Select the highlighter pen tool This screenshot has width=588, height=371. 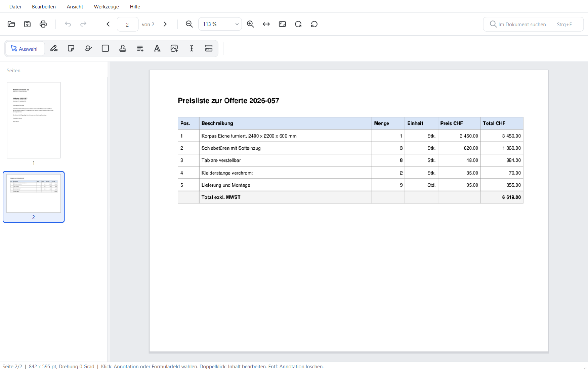coord(54,49)
